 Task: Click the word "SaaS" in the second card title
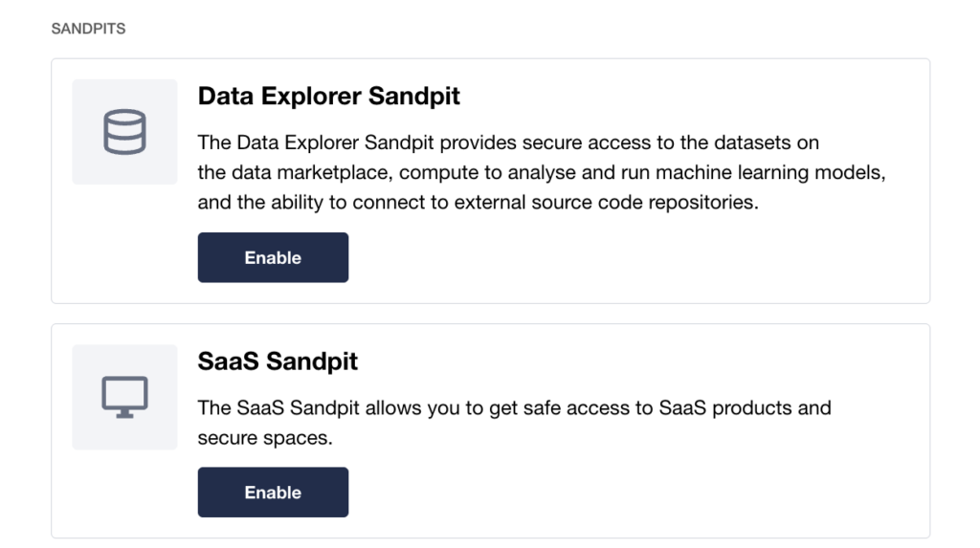[228, 362]
